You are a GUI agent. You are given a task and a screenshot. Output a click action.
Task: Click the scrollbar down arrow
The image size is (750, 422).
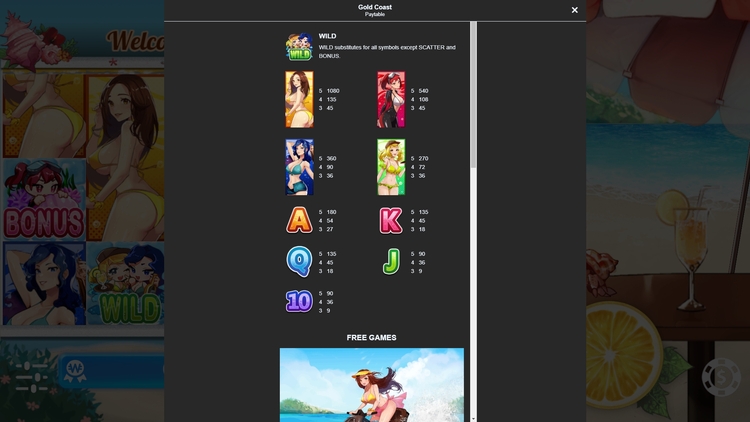coord(474,418)
